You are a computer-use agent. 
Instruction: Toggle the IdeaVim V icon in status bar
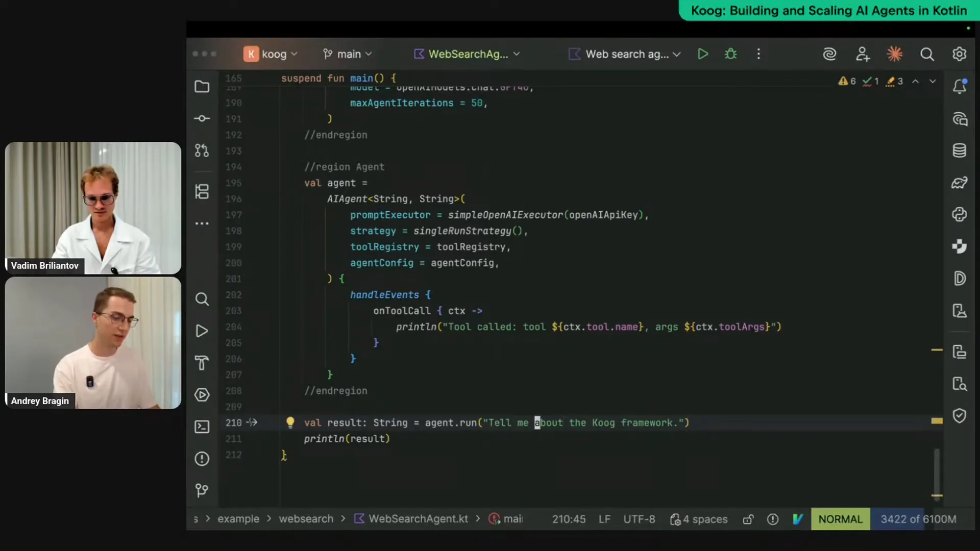[798, 519]
